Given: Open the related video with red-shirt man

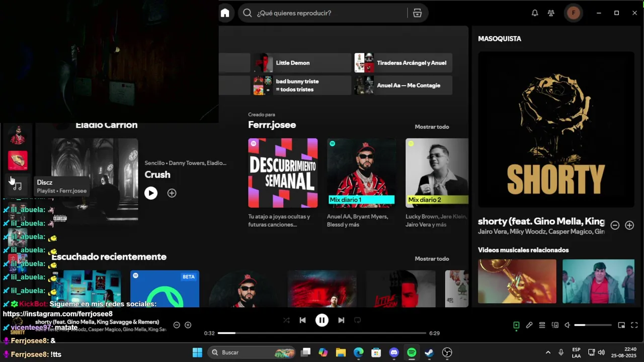Looking at the screenshot, I should click(x=598, y=281).
